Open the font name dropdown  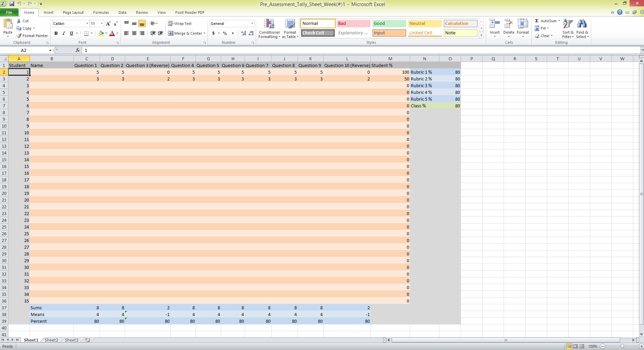click(x=87, y=24)
